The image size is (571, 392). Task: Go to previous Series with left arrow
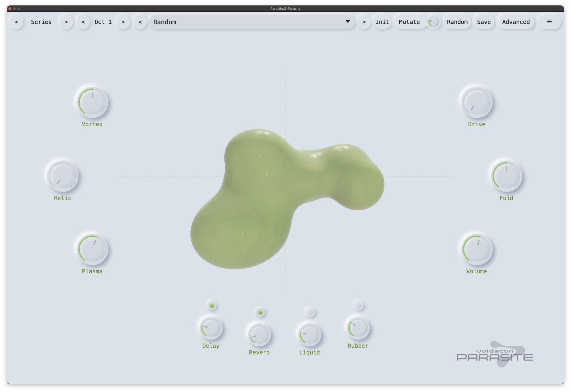[x=17, y=22]
